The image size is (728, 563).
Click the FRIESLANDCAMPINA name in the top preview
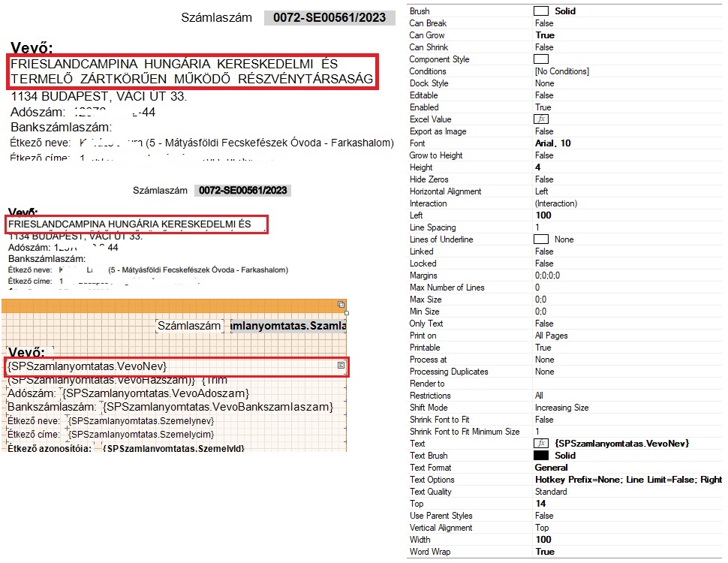point(191,71)
